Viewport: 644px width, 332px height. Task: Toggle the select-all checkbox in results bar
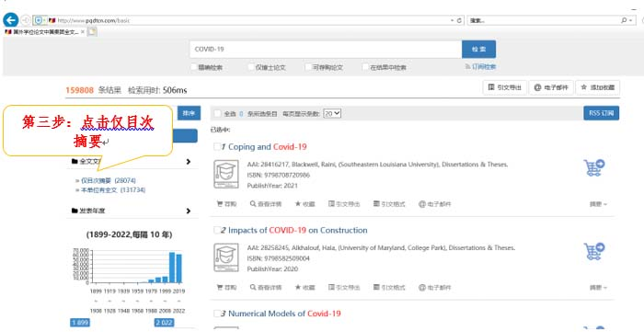(218, 114)
